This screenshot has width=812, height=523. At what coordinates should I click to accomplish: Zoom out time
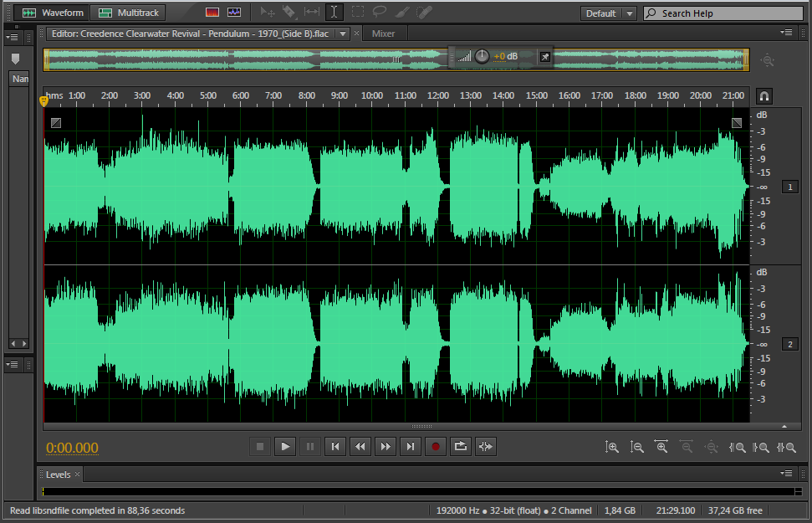click(687, 447)
